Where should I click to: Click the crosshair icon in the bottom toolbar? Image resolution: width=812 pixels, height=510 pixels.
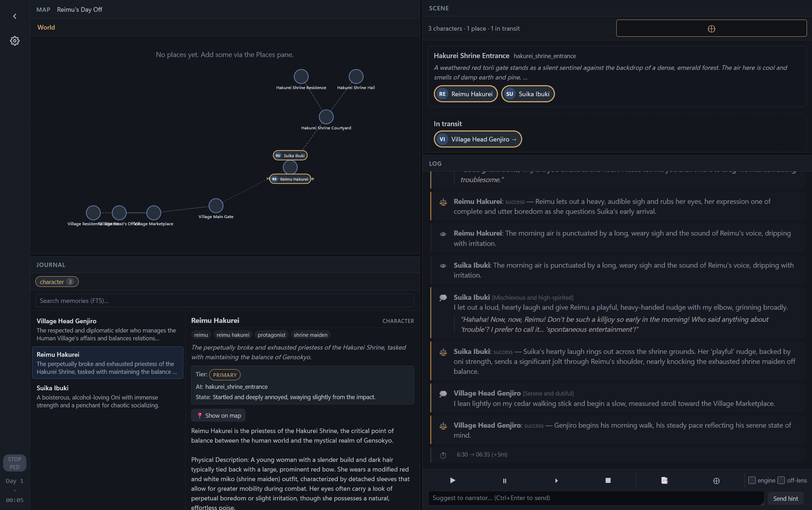pos(716,481)
